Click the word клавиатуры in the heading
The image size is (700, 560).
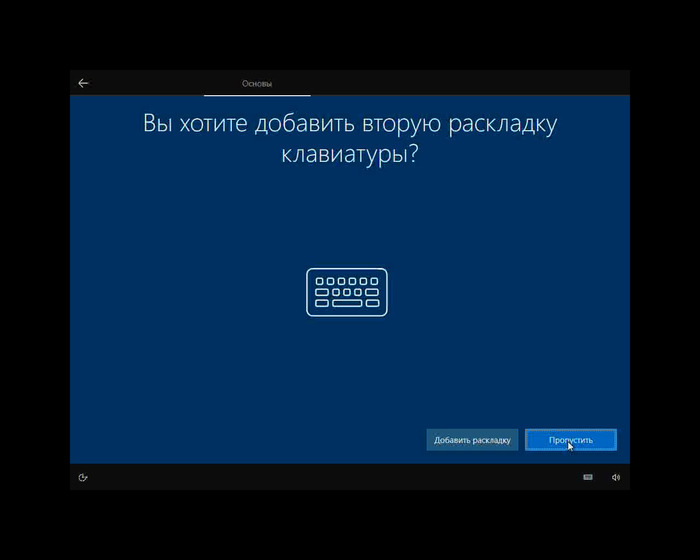pyautogui.click(x=343, y=156)
